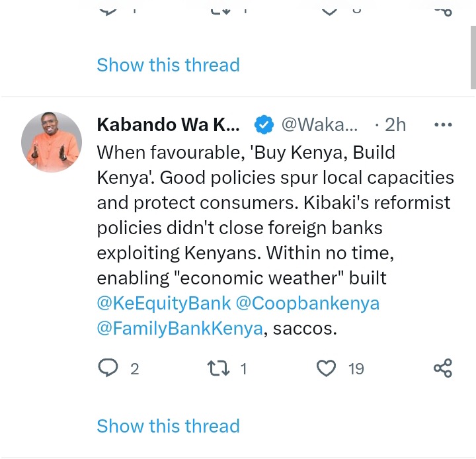Image resolution: width=476 pixels, height=459 pixels.
Task: Reply to Kabando's tweet via comment icon
Action: click(108, 368)
